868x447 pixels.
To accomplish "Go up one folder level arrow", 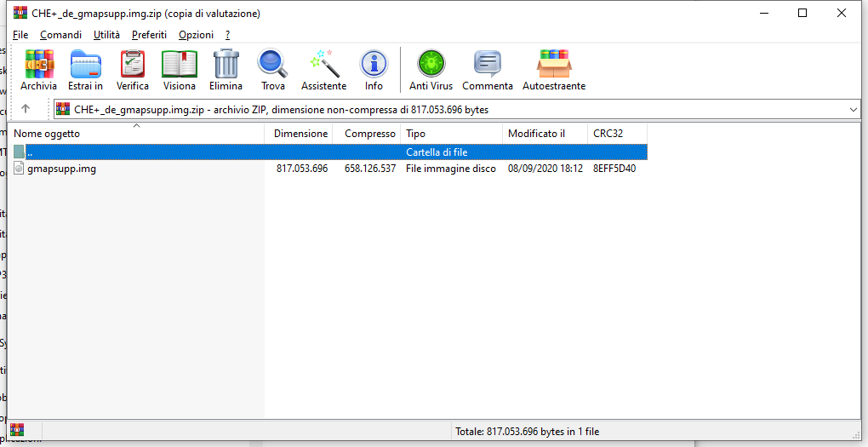I will click(x=26, y=109).
